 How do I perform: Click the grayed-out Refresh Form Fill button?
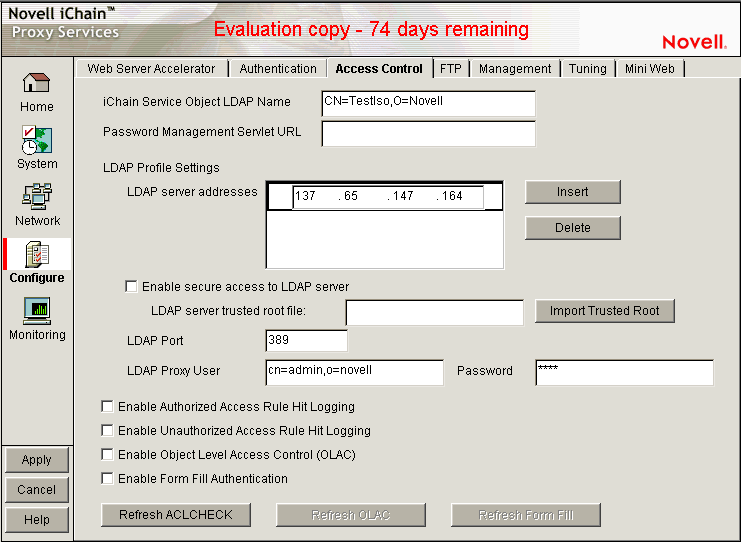526,515
